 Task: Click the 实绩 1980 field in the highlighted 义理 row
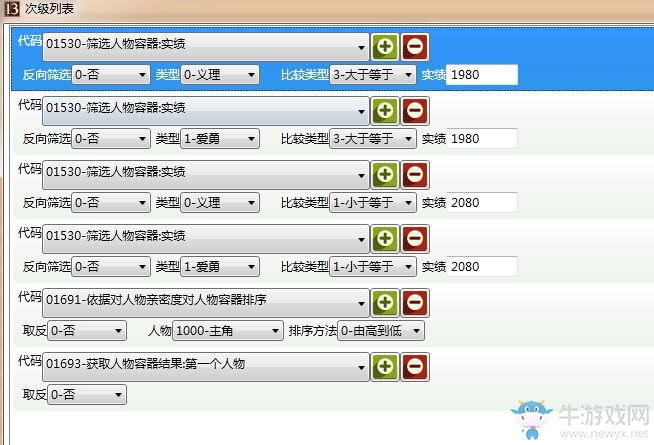[482, 75]
